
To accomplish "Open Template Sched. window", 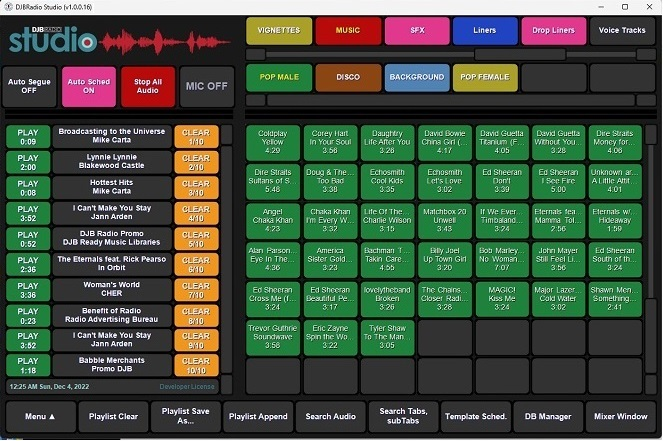I will (476, 416).
